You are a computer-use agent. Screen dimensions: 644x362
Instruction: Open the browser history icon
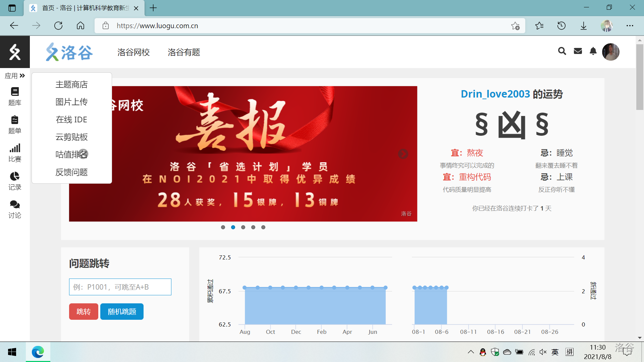click(x=561, y=26)
